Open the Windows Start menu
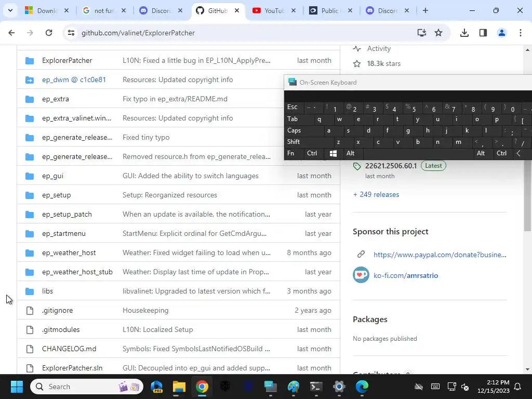 point(17,387)
